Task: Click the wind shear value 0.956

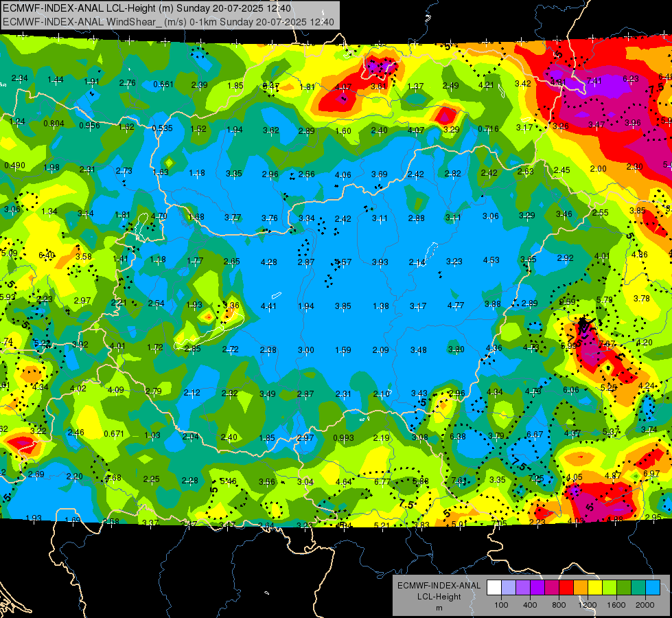Action: point(89,126)
